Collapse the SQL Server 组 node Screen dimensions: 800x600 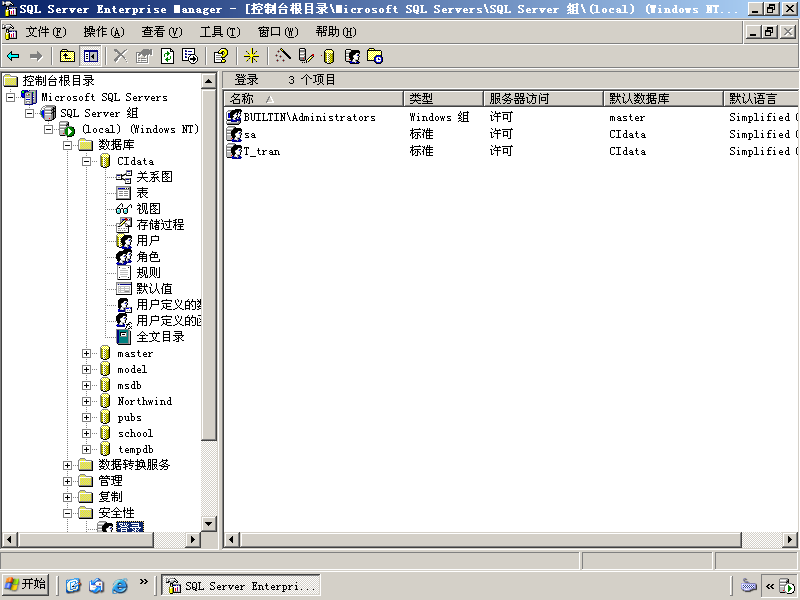30,113
